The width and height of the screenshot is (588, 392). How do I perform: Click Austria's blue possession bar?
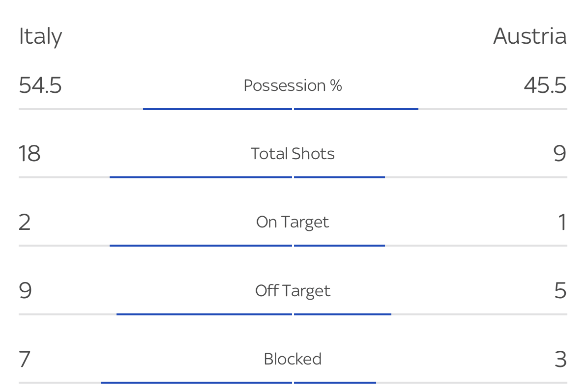[x=356, y=109]
